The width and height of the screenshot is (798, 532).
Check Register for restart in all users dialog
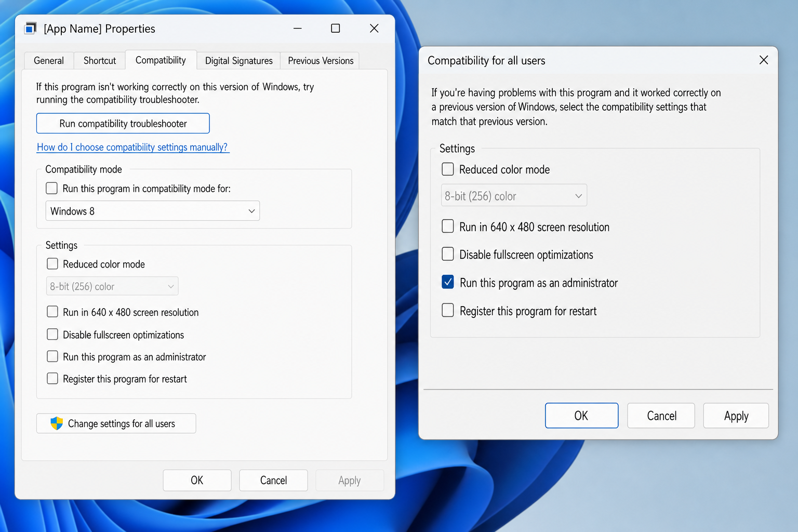(448, 310)
